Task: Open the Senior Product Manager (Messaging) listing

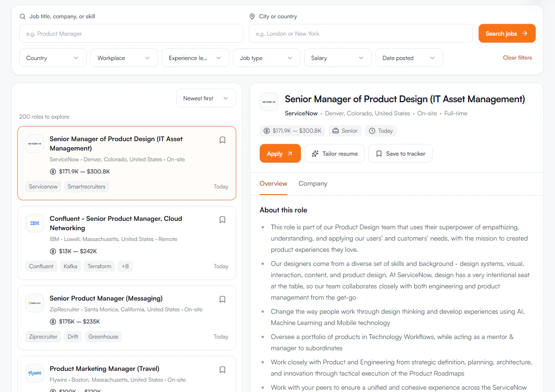Action: click(x=127, y=318)
